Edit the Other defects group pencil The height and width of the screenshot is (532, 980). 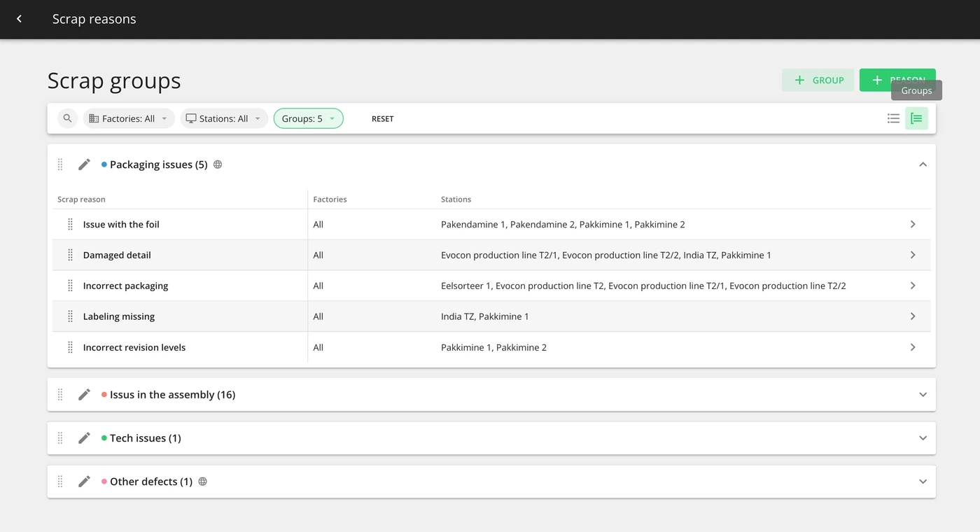click(84, 482)
